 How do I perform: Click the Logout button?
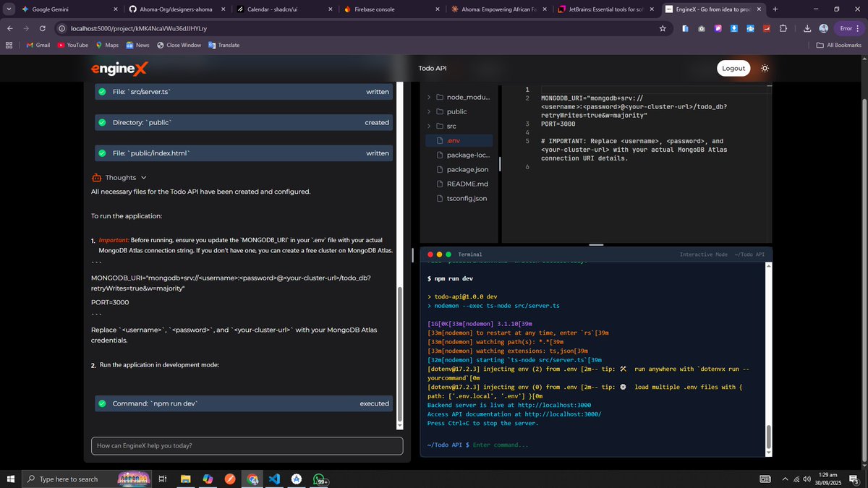click(x=733, y=68)
